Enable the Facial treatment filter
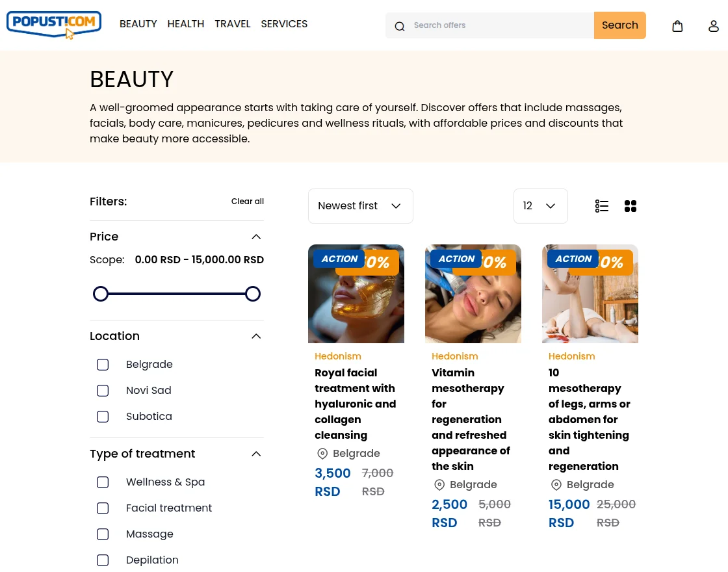The image size is (728, 572). pyautogui.click(x=103, y=508)
